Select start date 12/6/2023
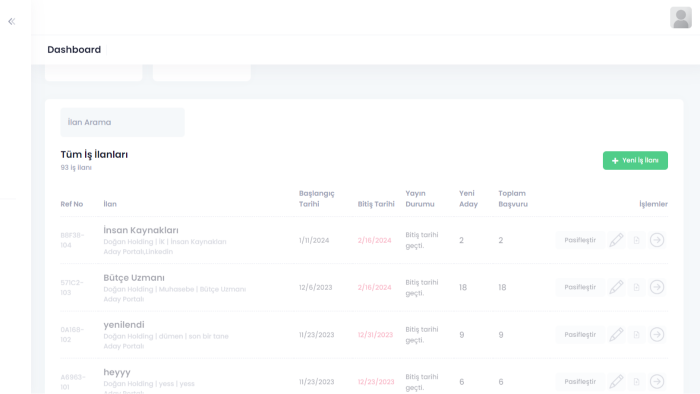 316,287
